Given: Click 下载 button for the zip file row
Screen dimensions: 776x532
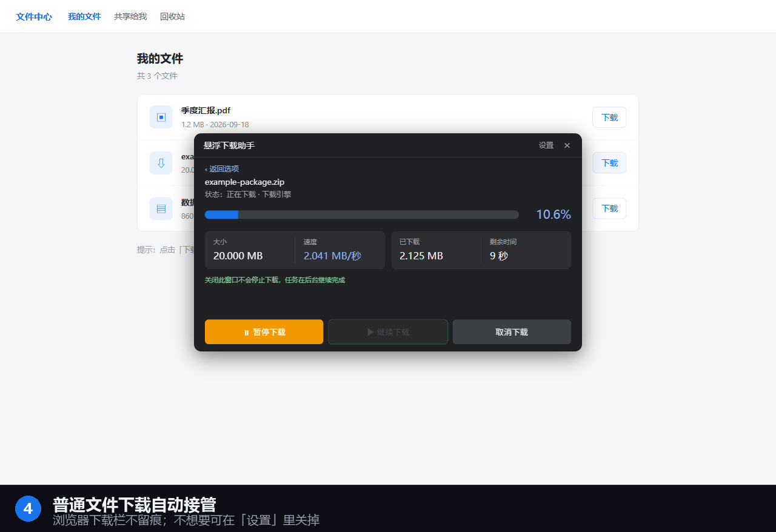Looking at the screenshot, I should click(x=609, y=163).
